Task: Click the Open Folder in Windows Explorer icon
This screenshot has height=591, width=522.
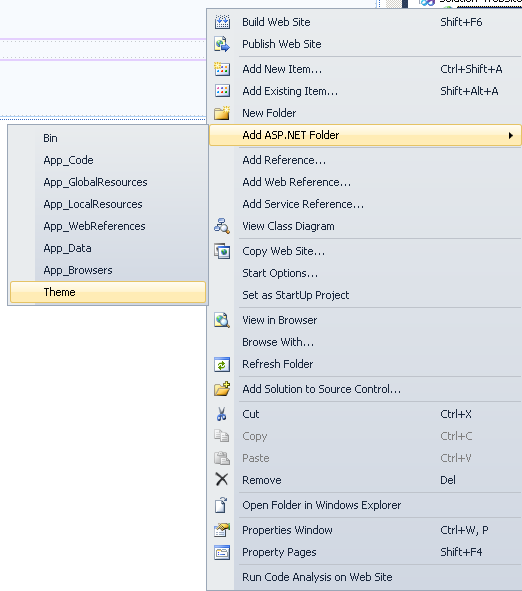Action: click(222, 505)
